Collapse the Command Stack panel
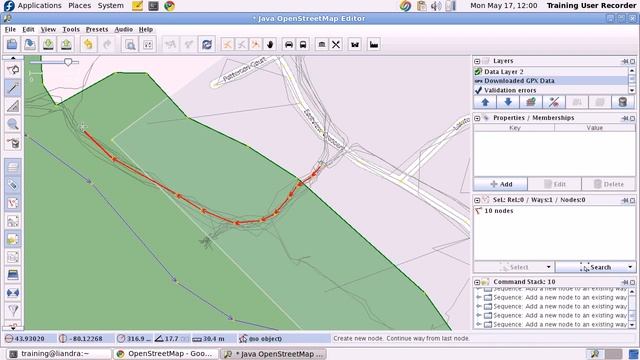This screenshot has height=360, width=640. coord(477,282)
